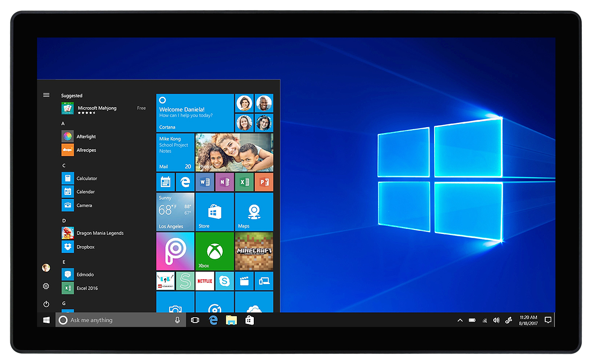Open the Start menu hamburger expand button
Image resolution: width=592 pixels, height=364 pixels.
point(46,95)
